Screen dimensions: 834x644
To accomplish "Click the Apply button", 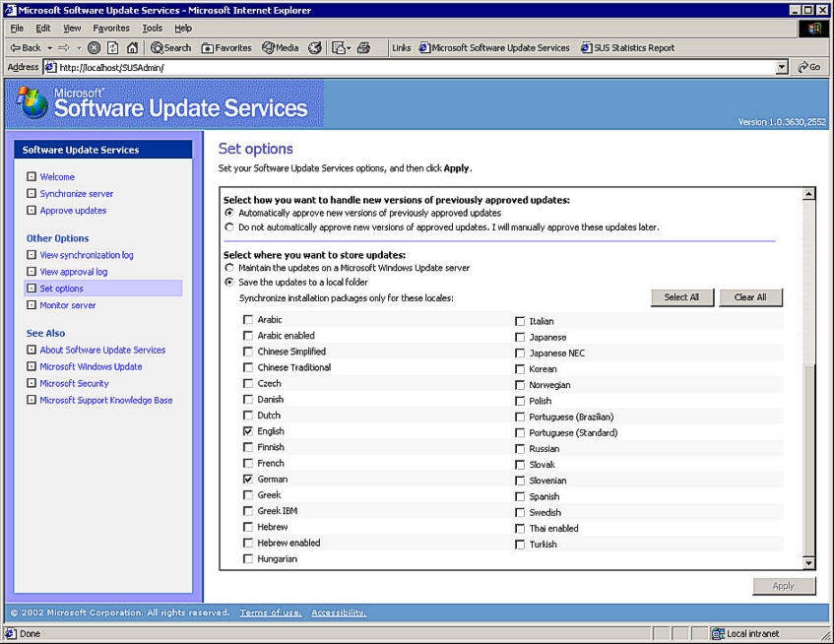I will 784,586.
